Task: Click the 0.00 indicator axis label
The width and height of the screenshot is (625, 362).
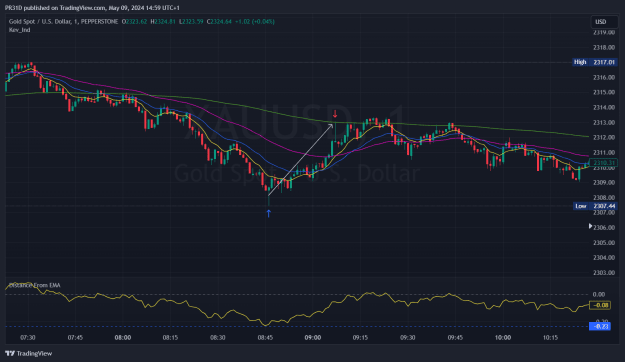Action: click(x=599, y=295)
